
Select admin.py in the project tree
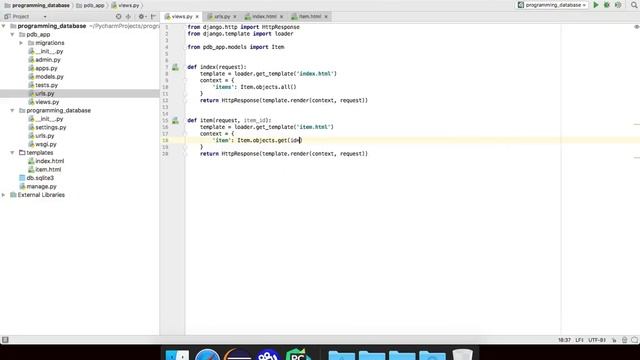coord(44,60)
